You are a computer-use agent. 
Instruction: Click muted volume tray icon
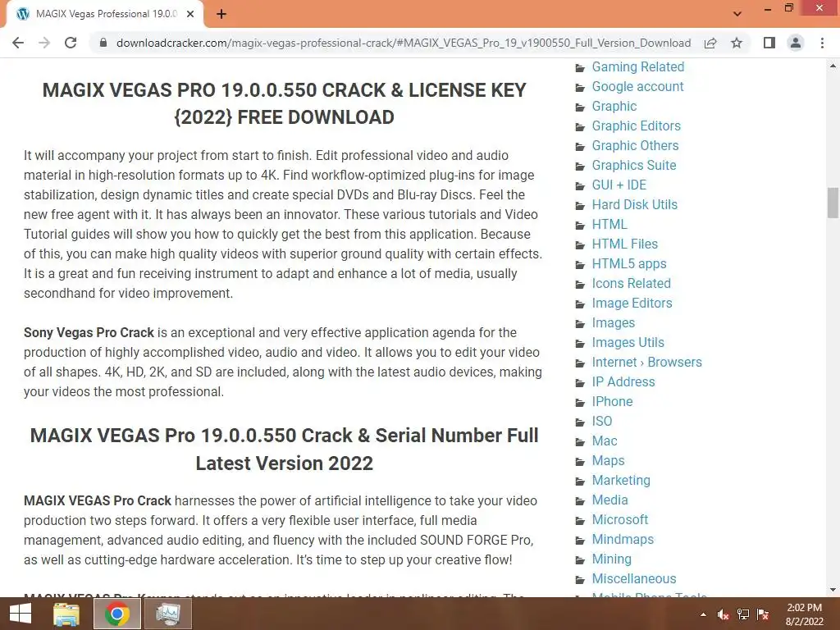(724, 614)
